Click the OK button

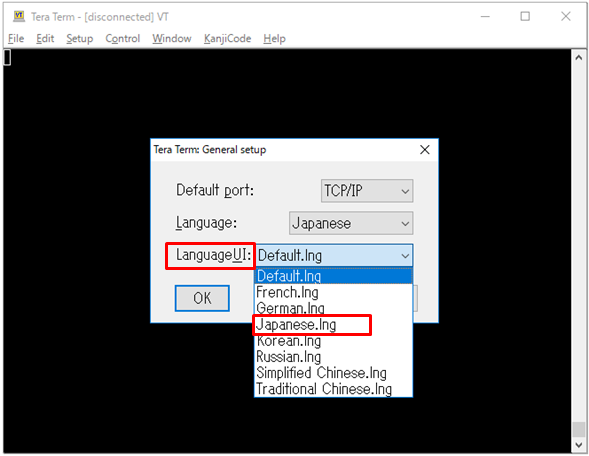tap(202, 298)
